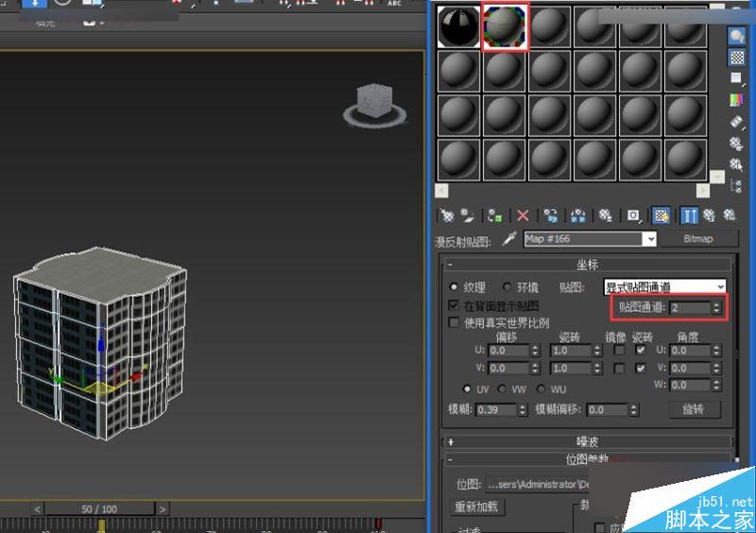Click the 贴图通道 spinner arrows

[717, 307]
